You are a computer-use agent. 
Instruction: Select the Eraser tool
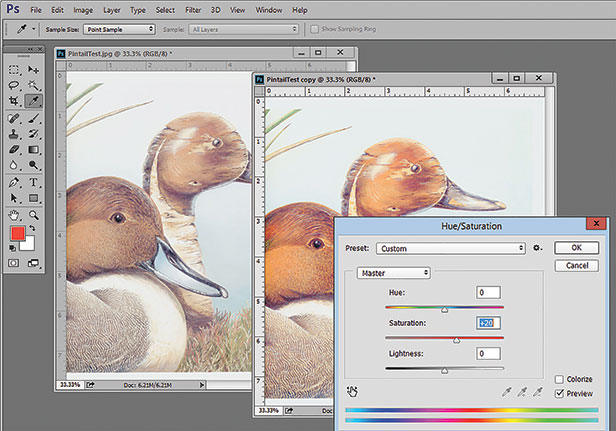click(x=14, y=150)
